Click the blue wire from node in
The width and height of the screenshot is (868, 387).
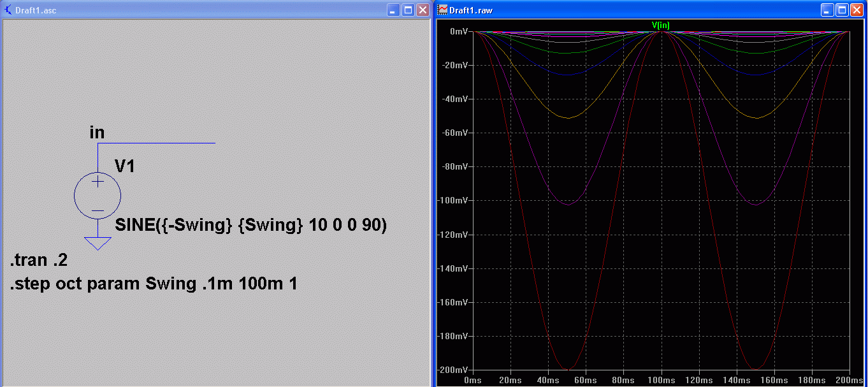[159, 143]
